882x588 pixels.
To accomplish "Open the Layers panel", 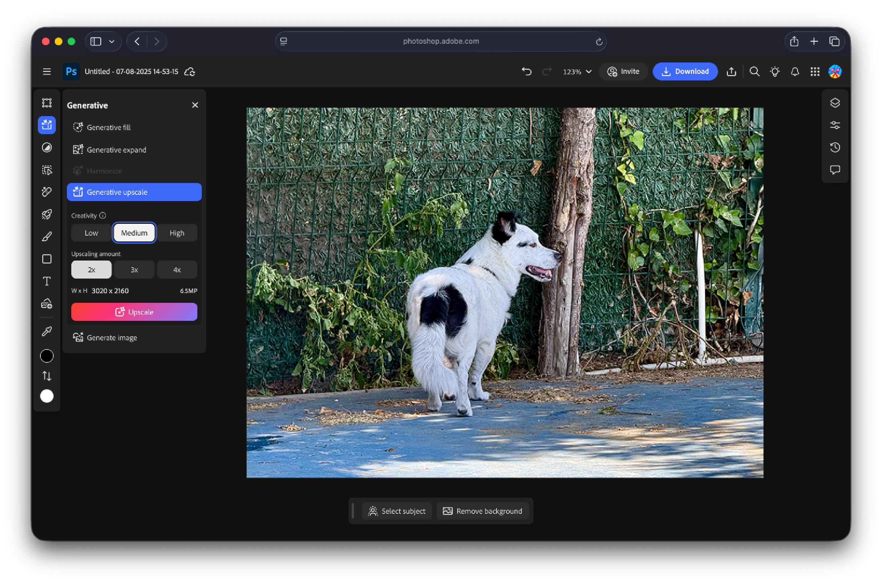I will [835, 103].
